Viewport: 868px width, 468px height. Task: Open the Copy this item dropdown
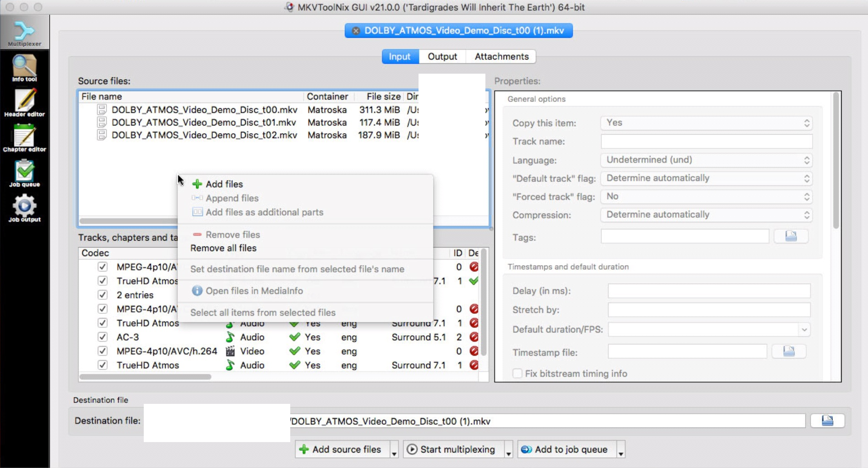707,123
